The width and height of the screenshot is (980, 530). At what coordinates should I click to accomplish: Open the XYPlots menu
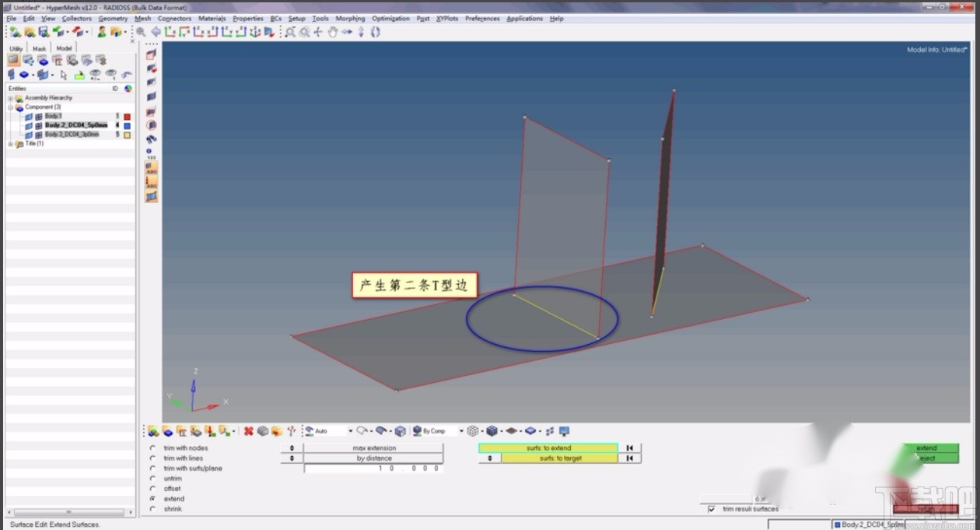[447, 18]
